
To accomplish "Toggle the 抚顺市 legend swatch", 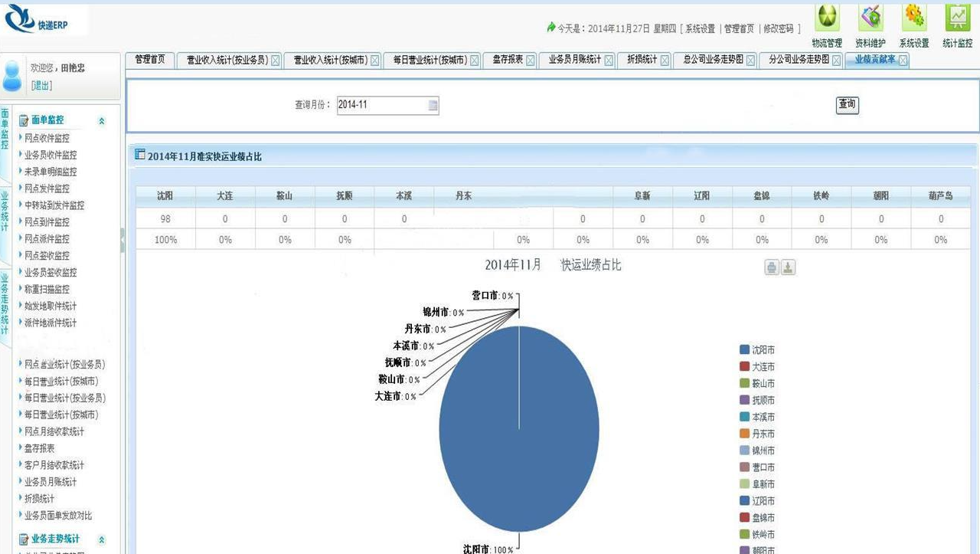I will click(744, 400).
